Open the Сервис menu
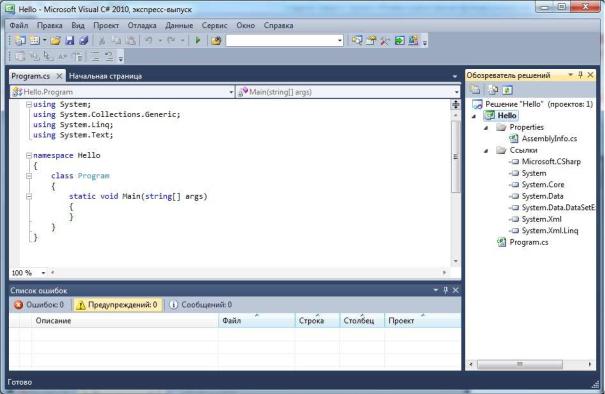This screenshot has height=394, width=605. pos(214,25)
